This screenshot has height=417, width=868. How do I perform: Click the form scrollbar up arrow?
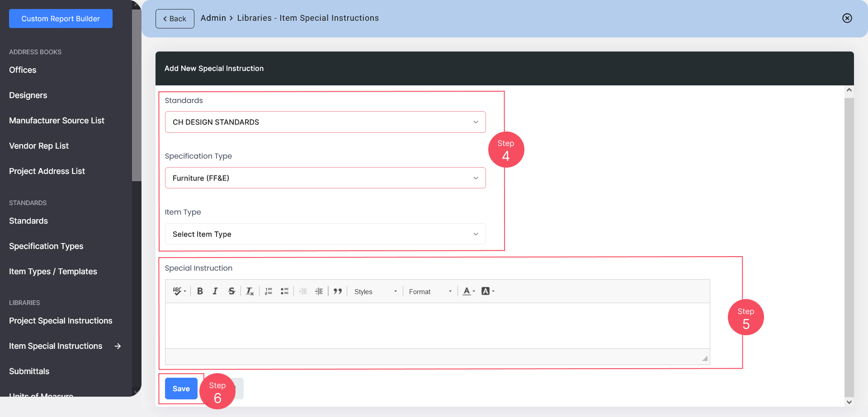849,90
